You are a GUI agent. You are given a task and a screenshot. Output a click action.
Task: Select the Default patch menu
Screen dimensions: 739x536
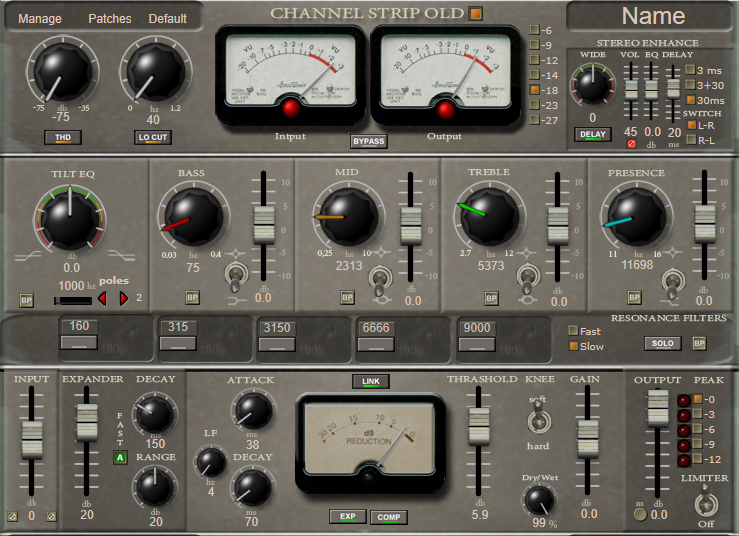[168, 18]
